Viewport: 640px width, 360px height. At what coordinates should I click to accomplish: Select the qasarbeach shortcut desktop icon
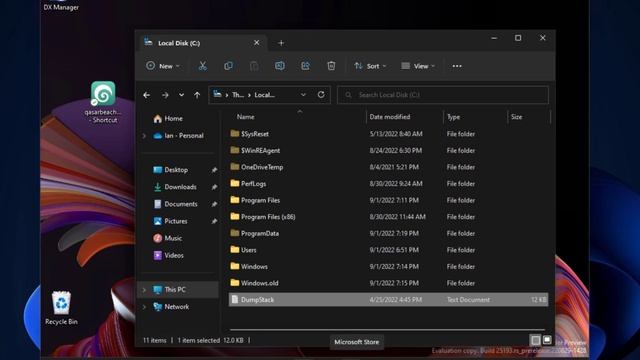pos(103,102)
